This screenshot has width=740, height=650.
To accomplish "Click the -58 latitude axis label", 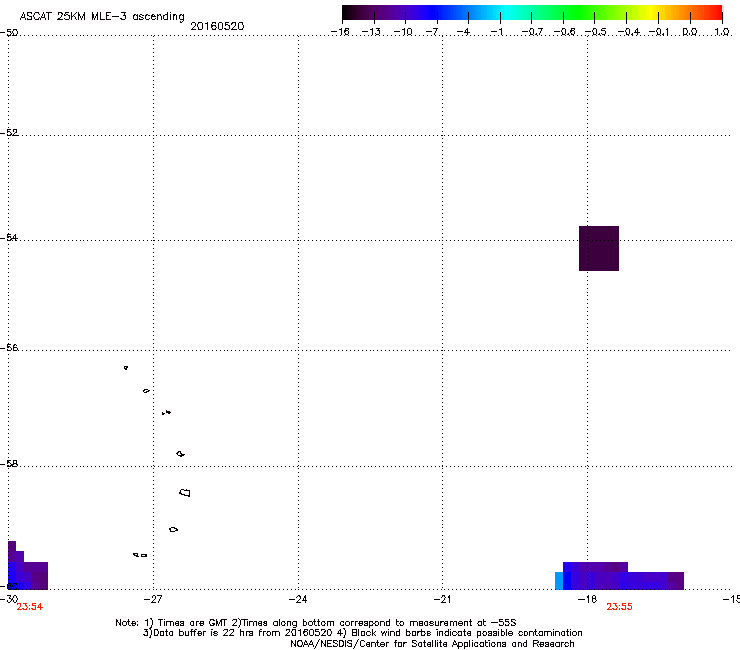I will (x=9, y=464).
